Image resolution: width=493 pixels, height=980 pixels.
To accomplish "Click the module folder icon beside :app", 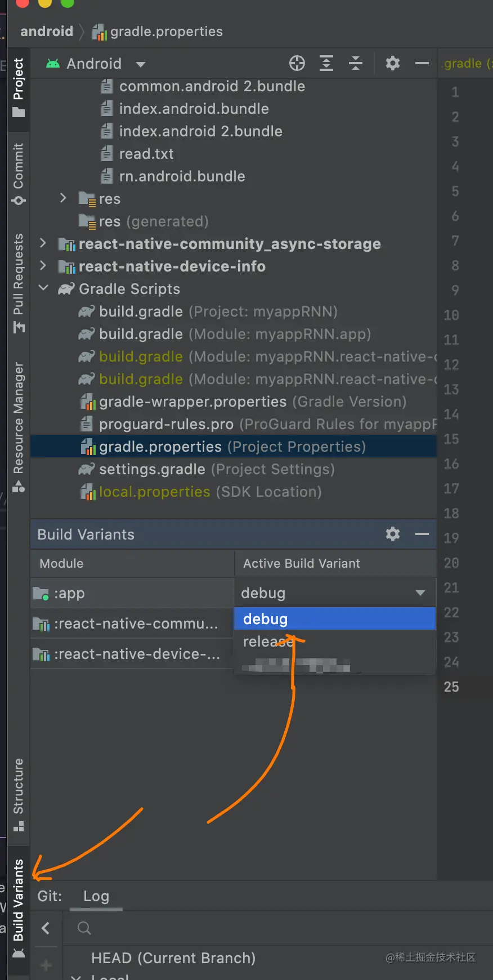I will (41, 593).
